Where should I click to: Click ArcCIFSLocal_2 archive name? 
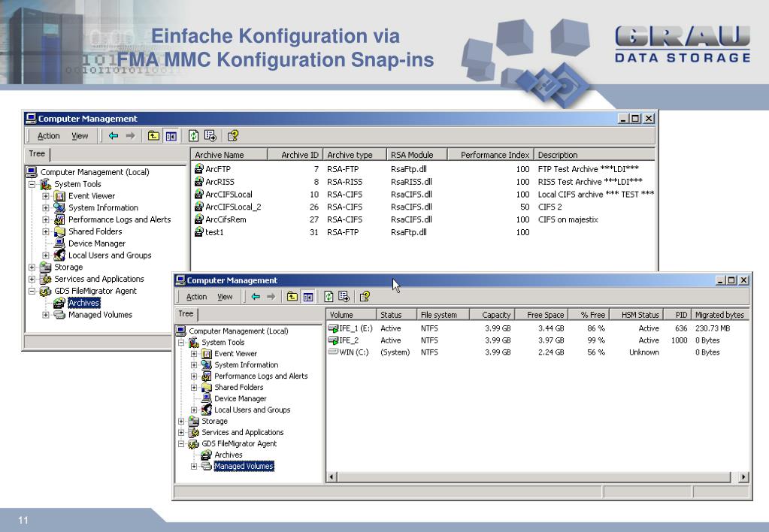[233, 207]
